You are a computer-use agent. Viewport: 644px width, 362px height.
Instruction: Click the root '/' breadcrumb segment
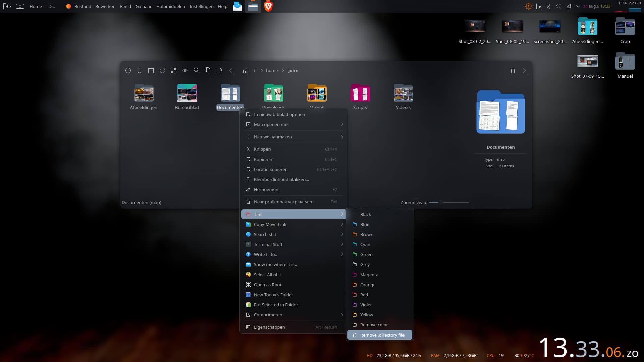(x=255, y=70)
